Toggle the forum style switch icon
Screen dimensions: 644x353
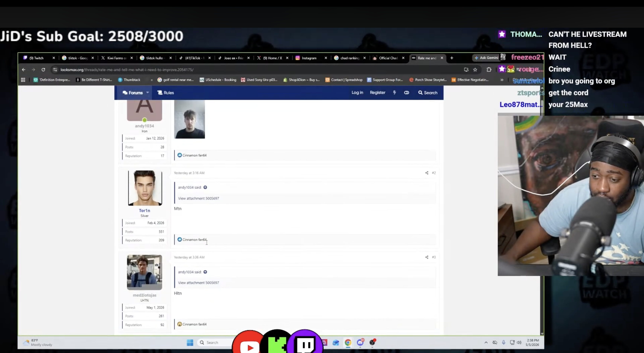pyautogui.click(x=407, y=93)
